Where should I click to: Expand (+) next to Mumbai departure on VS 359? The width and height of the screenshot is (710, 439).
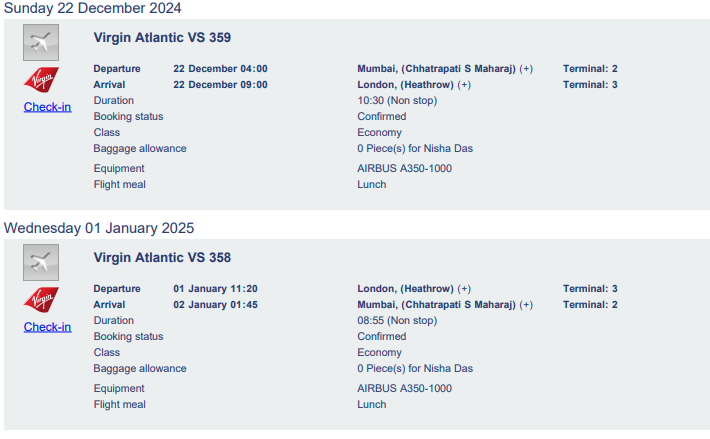pos(526,69)
